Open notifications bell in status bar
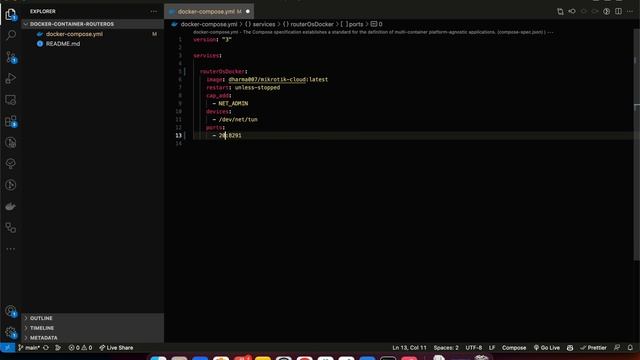 [x=630, y=348]
